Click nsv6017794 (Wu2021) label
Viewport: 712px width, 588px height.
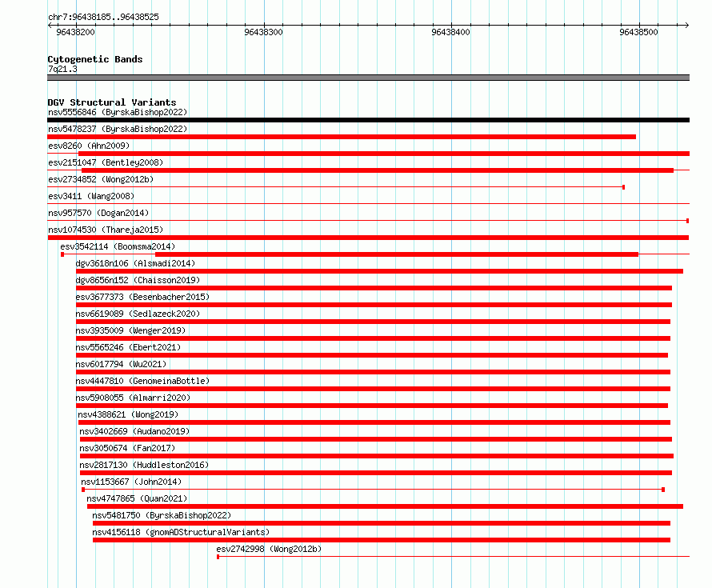(122, 364)
